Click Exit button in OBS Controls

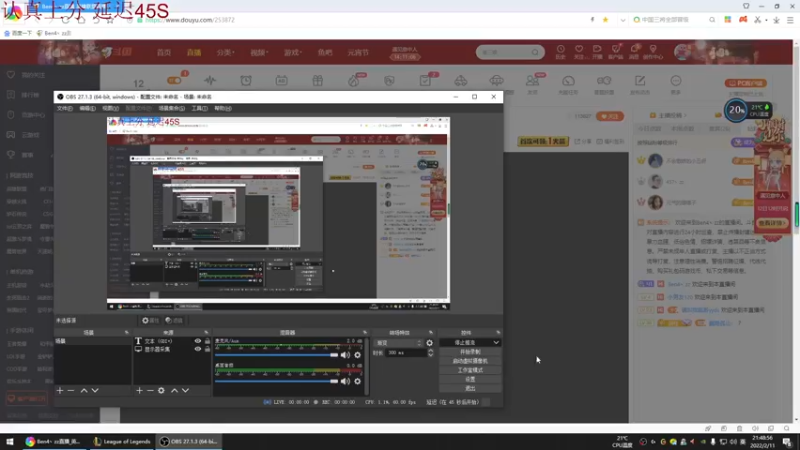tap(470, 388)
